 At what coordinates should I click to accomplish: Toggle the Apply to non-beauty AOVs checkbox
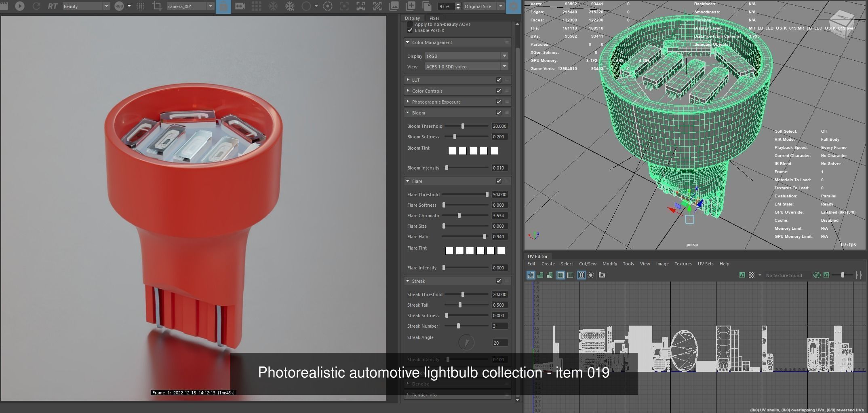(x=410, y=24)
